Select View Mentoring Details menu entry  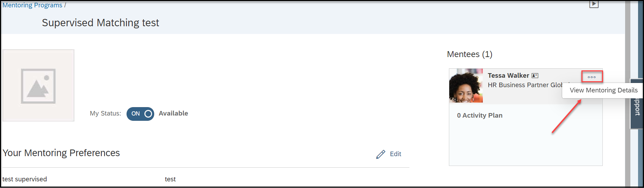coord(603,90)
